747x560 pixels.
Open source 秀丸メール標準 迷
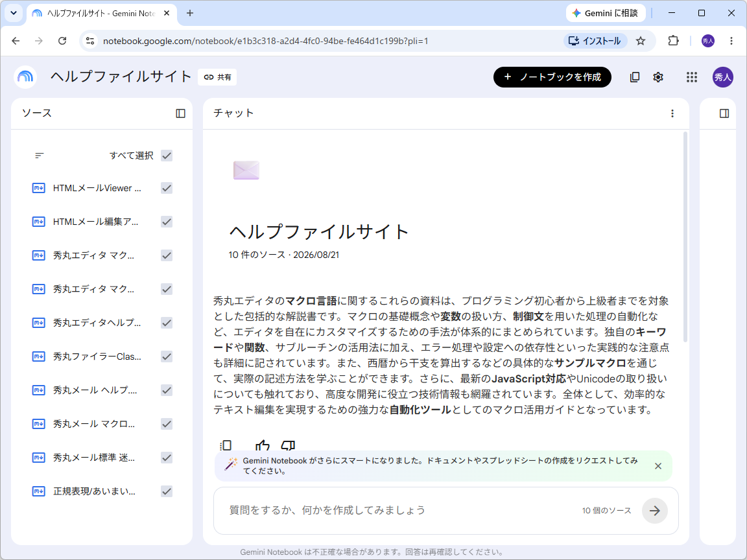(x=94, y=458)
